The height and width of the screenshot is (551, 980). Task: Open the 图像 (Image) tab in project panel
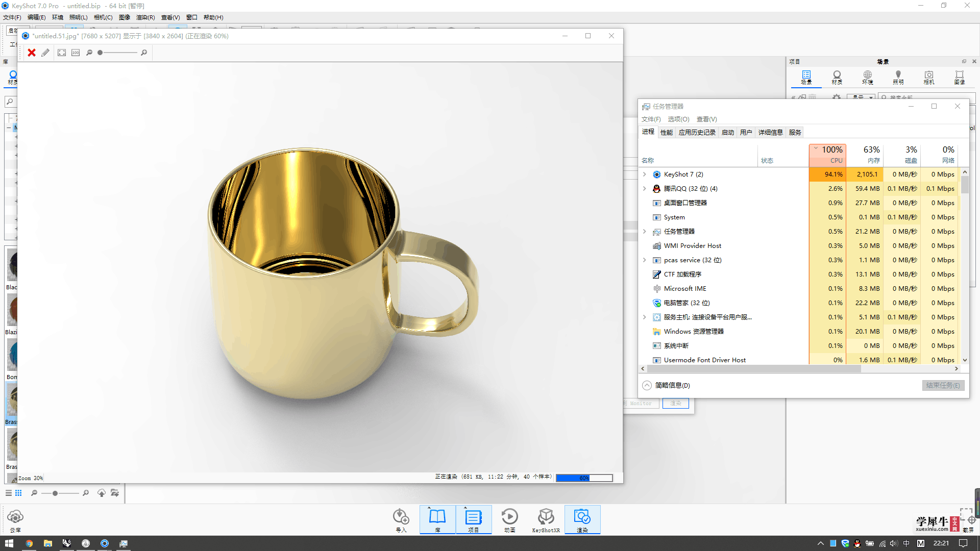pos(960,78)
